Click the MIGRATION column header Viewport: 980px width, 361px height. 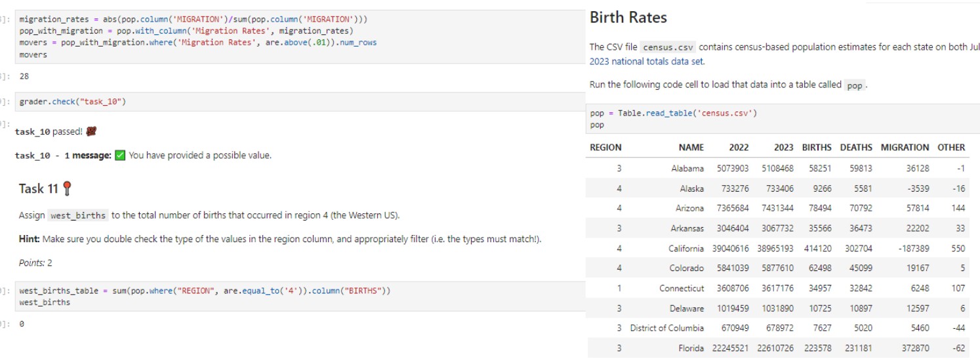coord(905,148)
